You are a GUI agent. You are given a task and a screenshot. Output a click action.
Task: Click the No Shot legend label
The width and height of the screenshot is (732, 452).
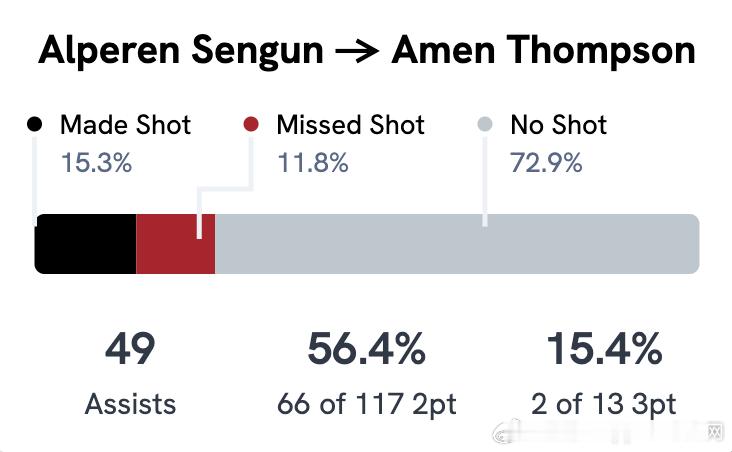[558, 125]
